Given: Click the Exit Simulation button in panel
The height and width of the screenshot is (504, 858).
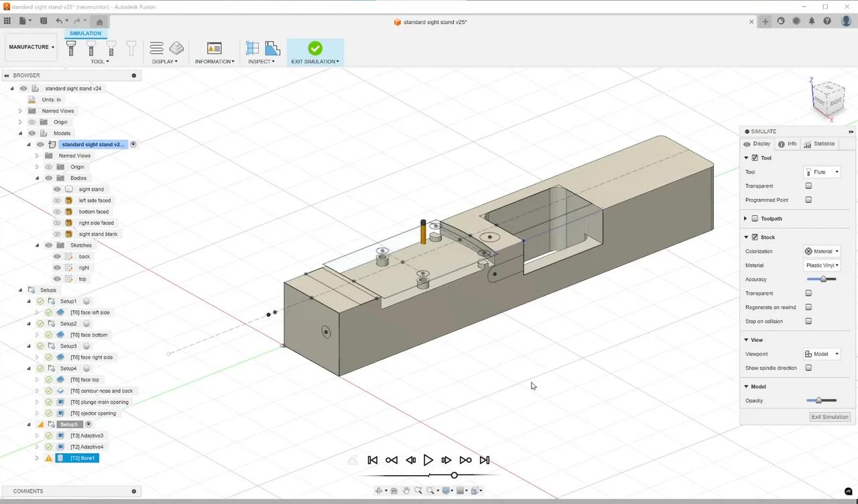Looking at the screenshot, I should (830, 417).
